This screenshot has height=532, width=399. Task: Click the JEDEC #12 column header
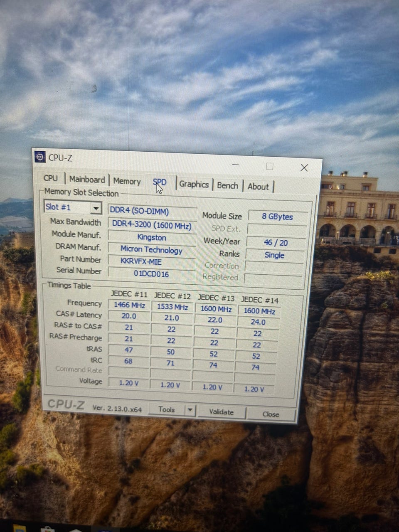tap(172, 296)
